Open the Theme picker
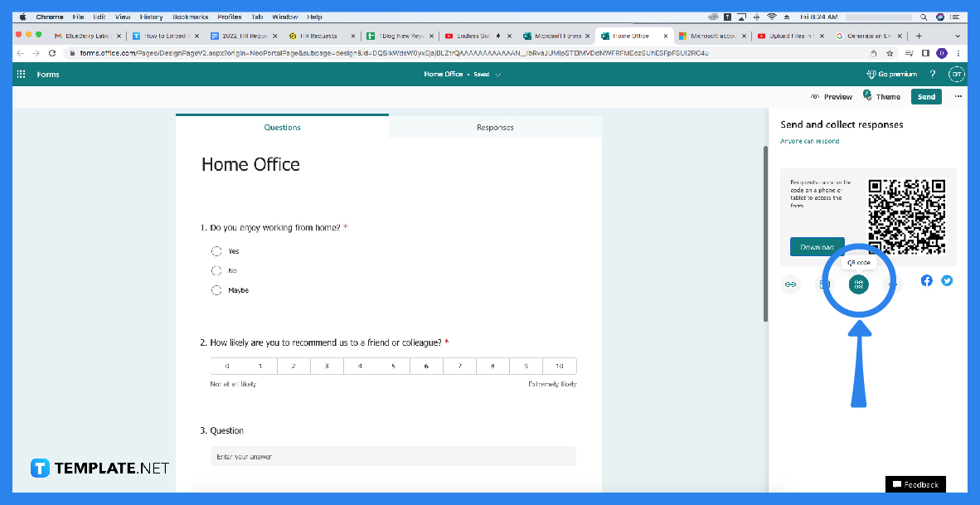 tap(882, 96)
